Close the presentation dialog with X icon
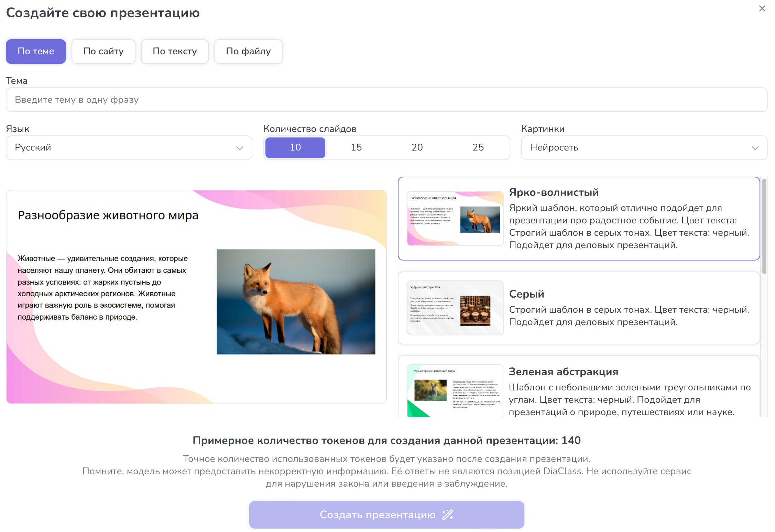Screen dimensions: 775x532 (762, 9)
